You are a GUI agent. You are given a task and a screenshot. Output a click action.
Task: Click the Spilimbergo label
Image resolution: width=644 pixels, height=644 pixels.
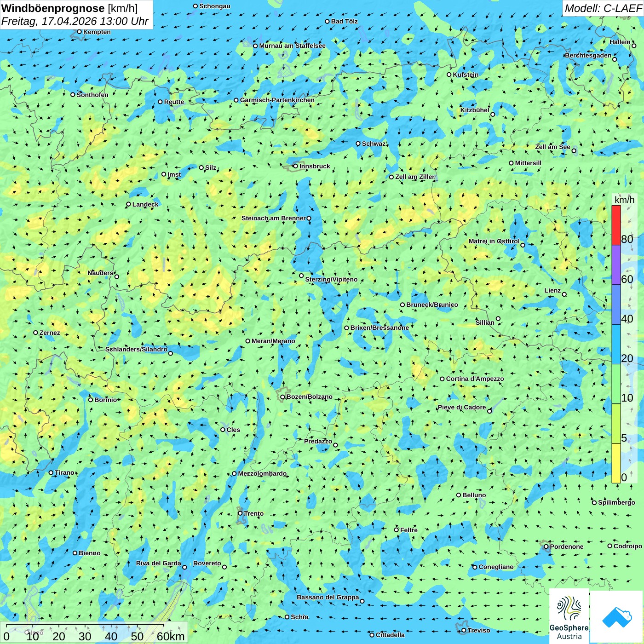(616, 502)
